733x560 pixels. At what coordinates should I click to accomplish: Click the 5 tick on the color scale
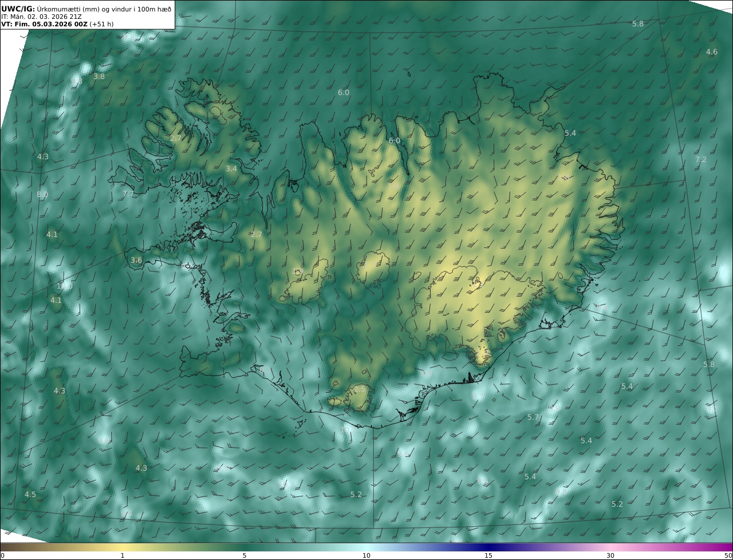245,556
